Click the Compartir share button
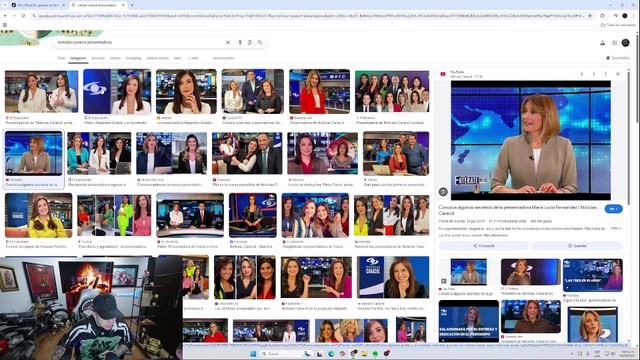640x360 pixels. pos(484,246)
